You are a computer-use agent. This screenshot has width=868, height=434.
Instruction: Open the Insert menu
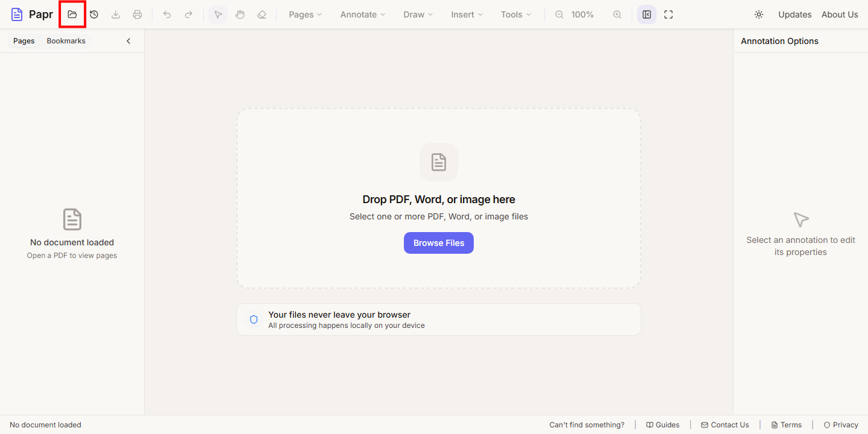click(x=467, y=14)
